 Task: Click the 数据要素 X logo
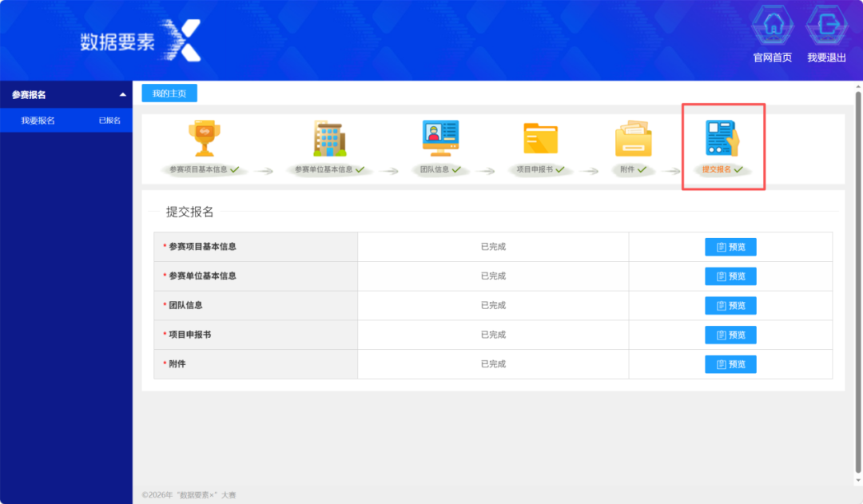[x=141, y=40]
